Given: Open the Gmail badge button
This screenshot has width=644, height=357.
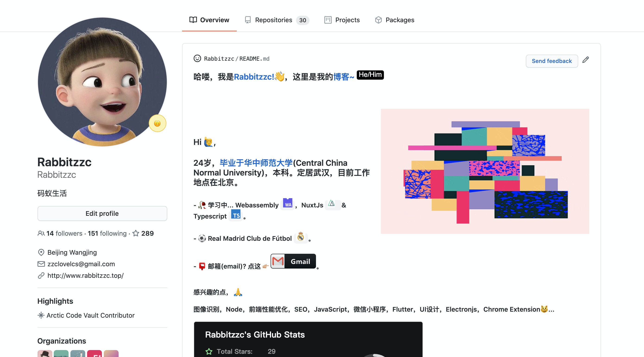Looking at the screenshot, I should coord(293,261).
